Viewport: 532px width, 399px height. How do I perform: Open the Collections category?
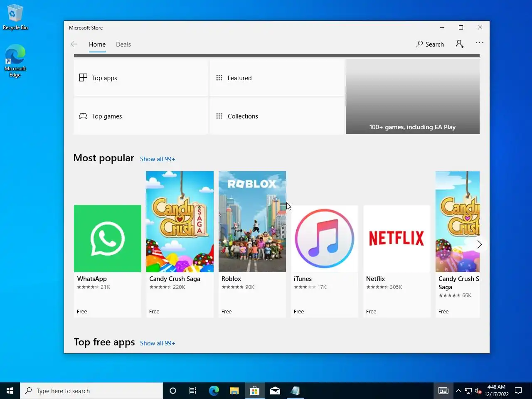[277, 116]
